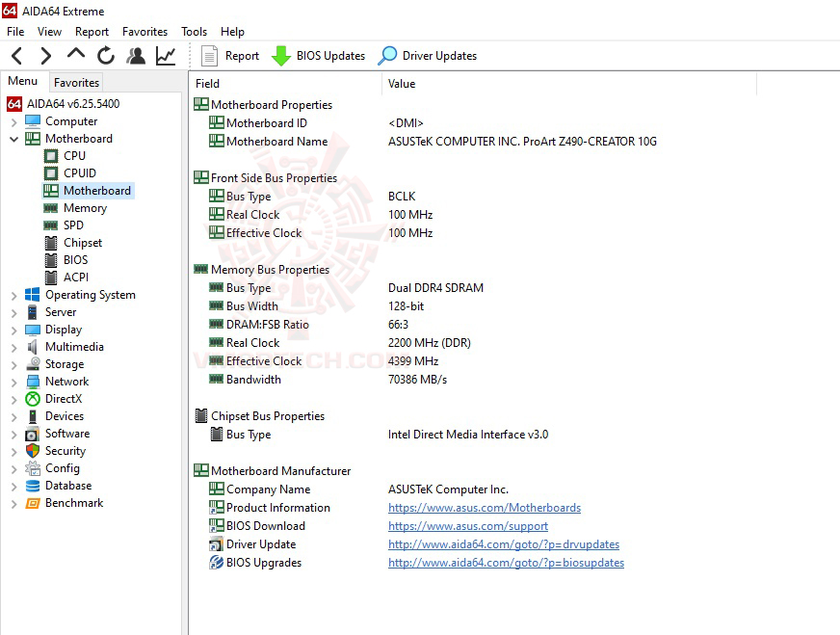The width and height of the screenshot is (840, 635).
Task: Click the refresh icon in the toolbar
Action: tap(106, 55)
